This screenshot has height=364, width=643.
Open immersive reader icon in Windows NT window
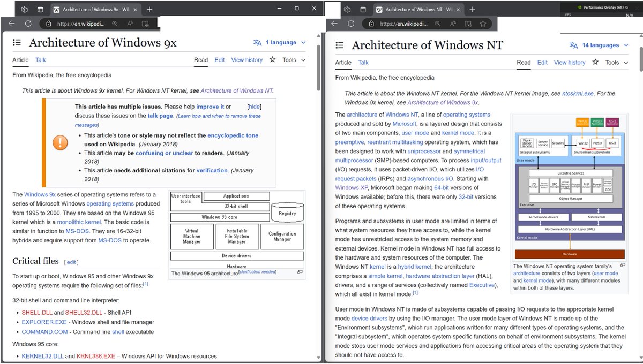468,24
